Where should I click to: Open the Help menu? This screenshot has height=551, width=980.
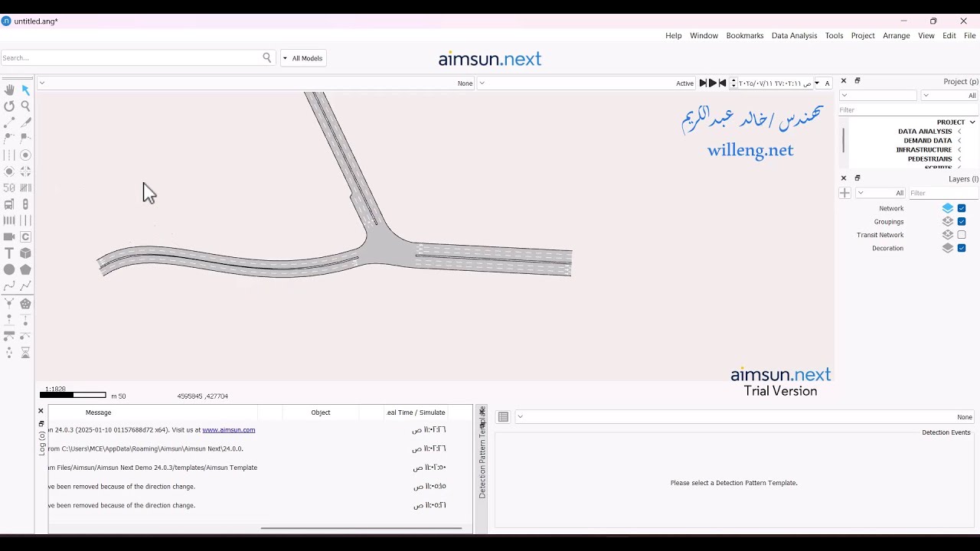[x=674, y=36]
